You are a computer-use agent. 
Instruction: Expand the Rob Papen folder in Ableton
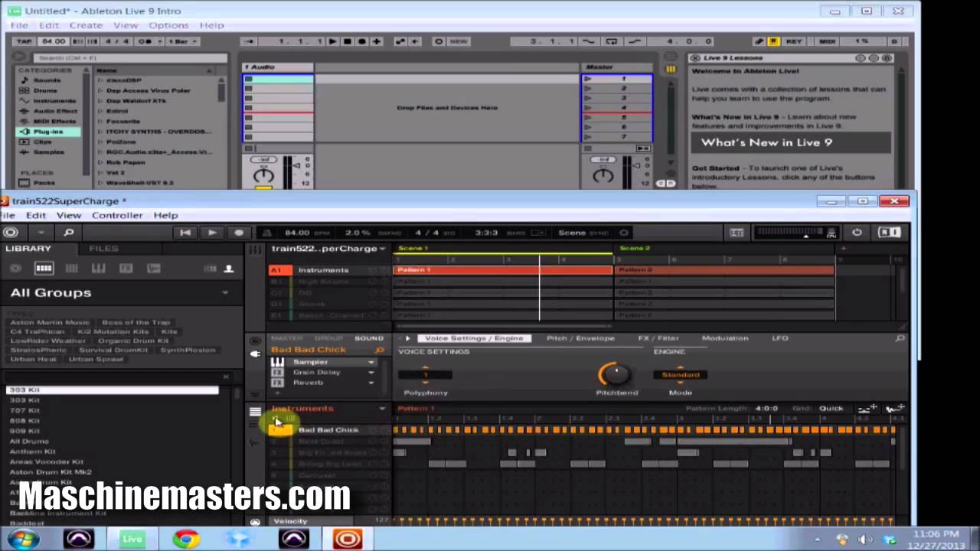pos(100,162)
